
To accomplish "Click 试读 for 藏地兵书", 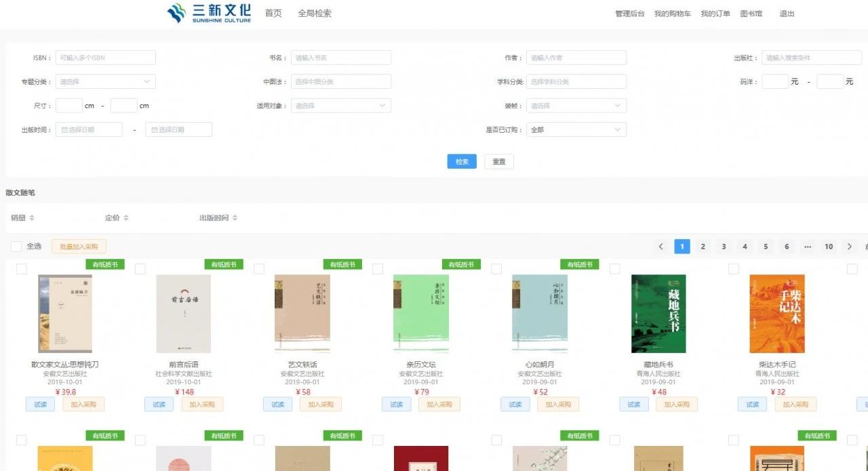I will (633, 405).
